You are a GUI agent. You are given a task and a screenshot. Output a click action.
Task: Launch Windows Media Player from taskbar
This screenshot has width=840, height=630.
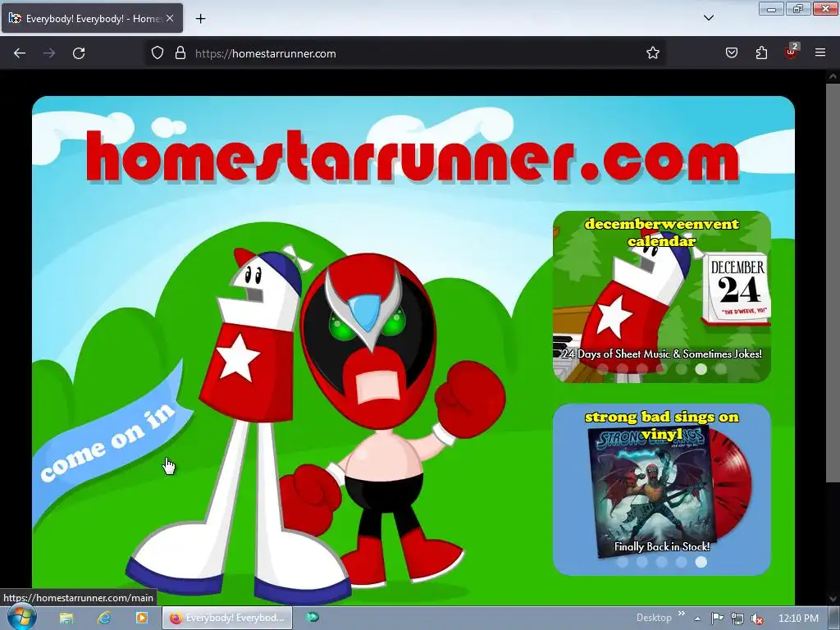pyautogui.click(x=141, y=618)
